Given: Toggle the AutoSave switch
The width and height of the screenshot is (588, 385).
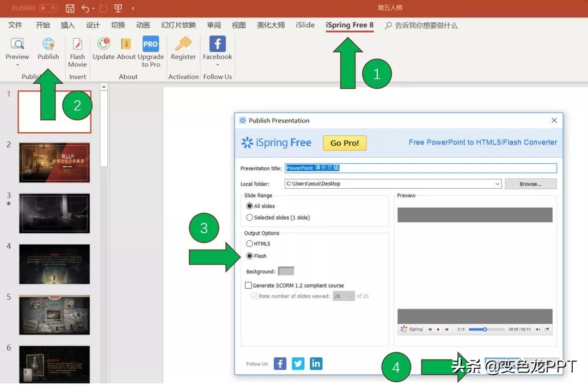Looking at the screenshot, I should 48,8.
